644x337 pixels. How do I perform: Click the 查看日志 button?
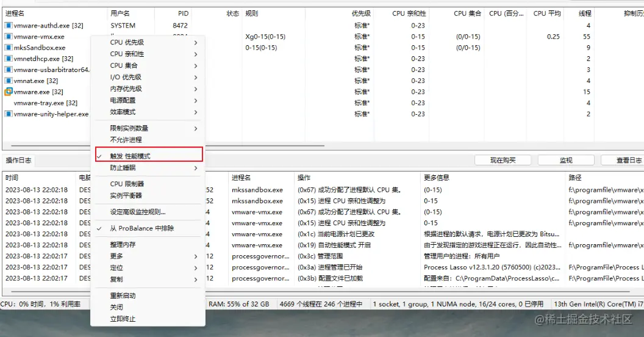click(x=623, y=161)
